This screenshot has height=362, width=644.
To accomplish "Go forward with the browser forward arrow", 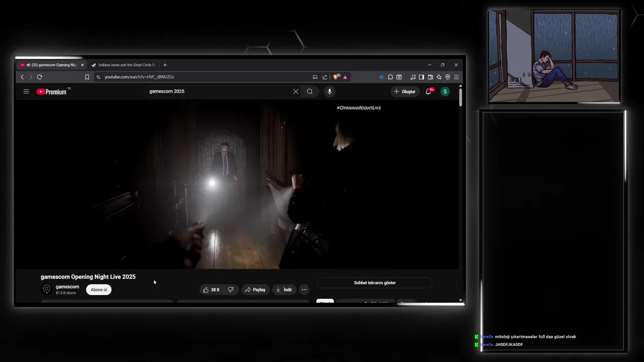I will click(31, 77).
